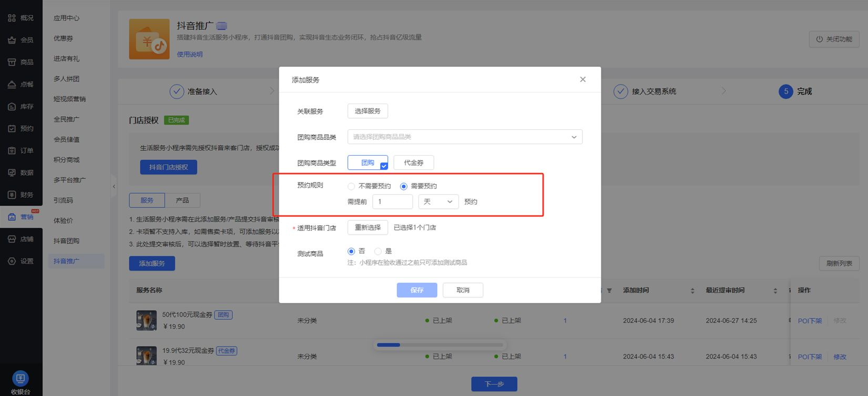Open the 天 unit dropdown
868x396 pixels.
click(438, 201)
